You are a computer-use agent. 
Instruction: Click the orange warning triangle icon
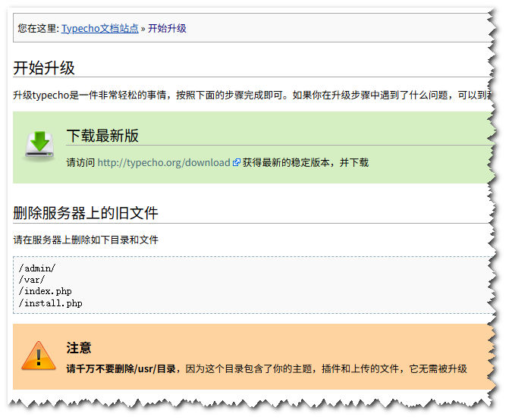[x=39, y=356]
